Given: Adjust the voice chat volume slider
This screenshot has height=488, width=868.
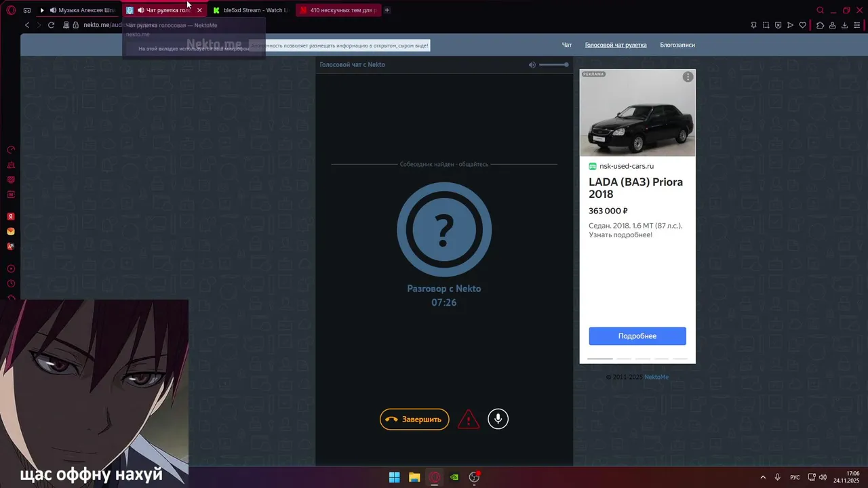Looking at the screenshot, I should [554, 64].
